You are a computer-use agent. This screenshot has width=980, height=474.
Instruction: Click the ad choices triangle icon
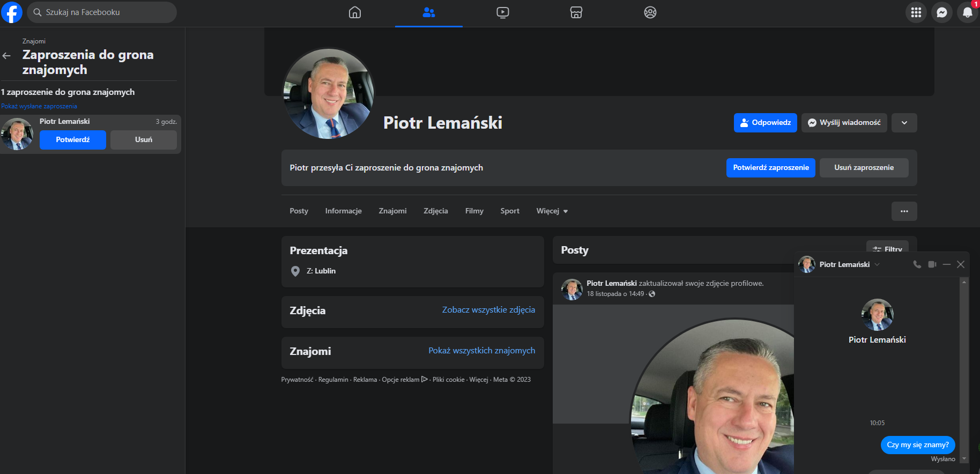coord(425,379)
